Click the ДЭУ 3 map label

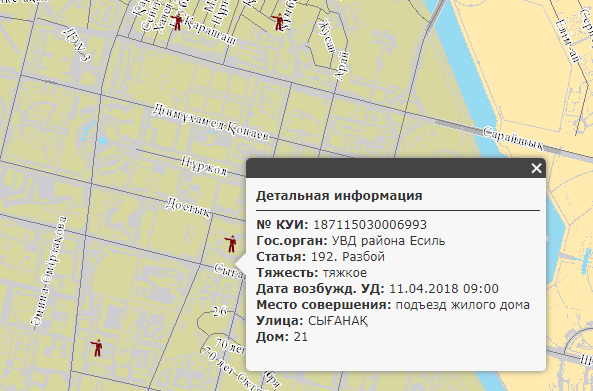point(78,45)
